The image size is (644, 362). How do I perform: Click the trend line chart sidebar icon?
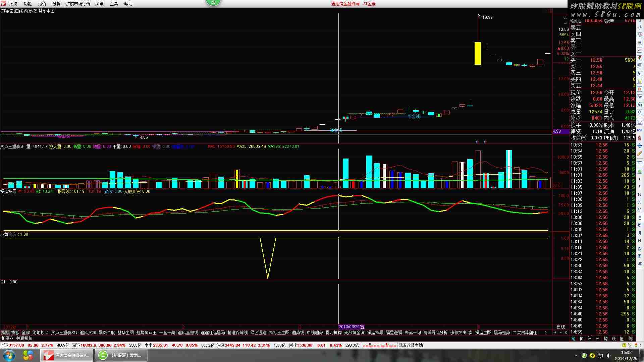[x=640, y=50]
